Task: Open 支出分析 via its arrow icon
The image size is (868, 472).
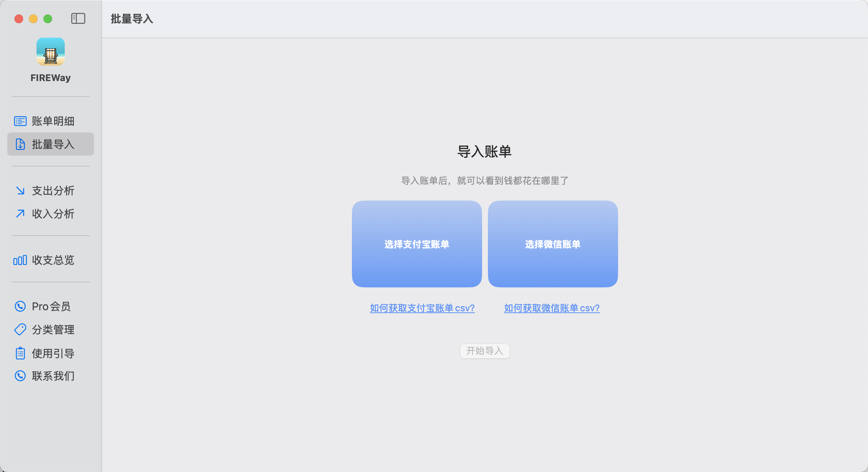Action: click(20, 191)
